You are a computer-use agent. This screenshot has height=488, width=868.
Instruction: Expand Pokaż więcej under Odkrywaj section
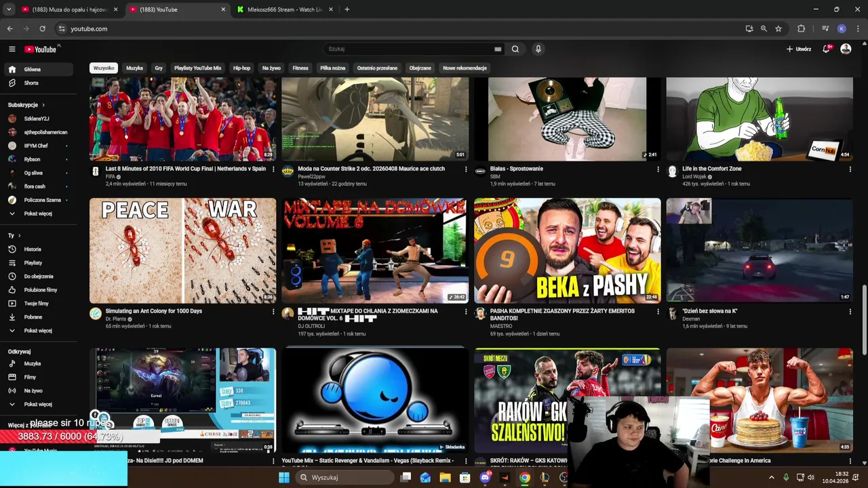point(39,404)
